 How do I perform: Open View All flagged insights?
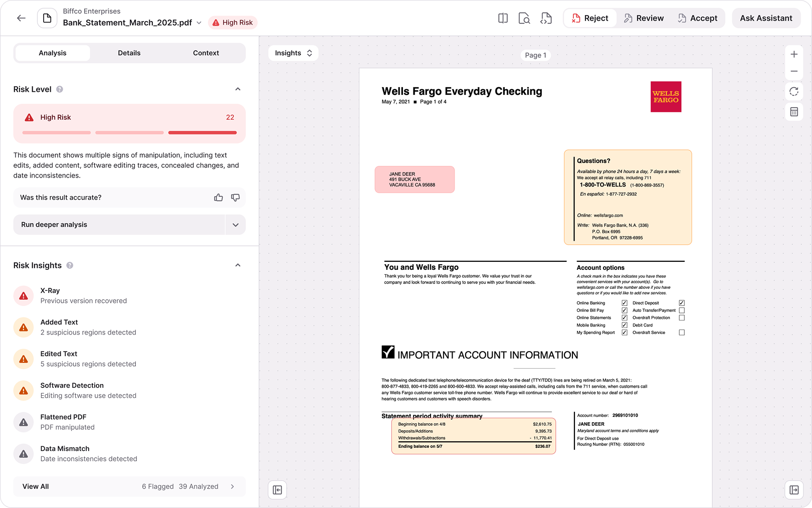[x=129, y=486]
